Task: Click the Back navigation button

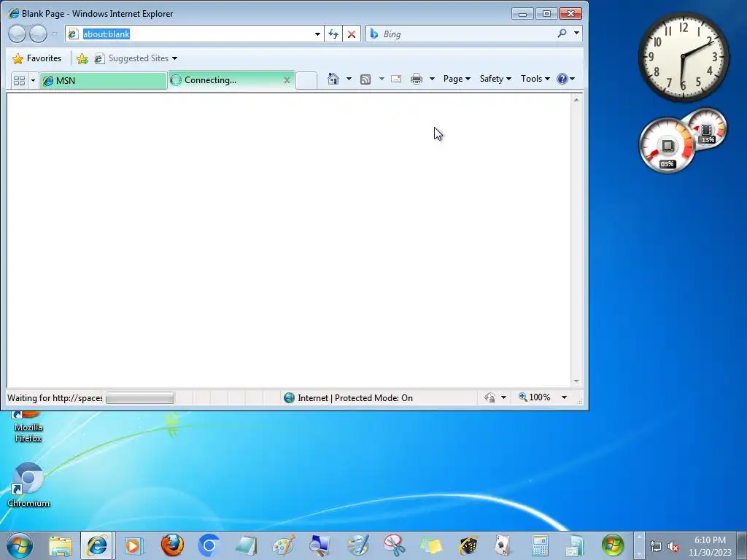Action: [x=18, y=34]
